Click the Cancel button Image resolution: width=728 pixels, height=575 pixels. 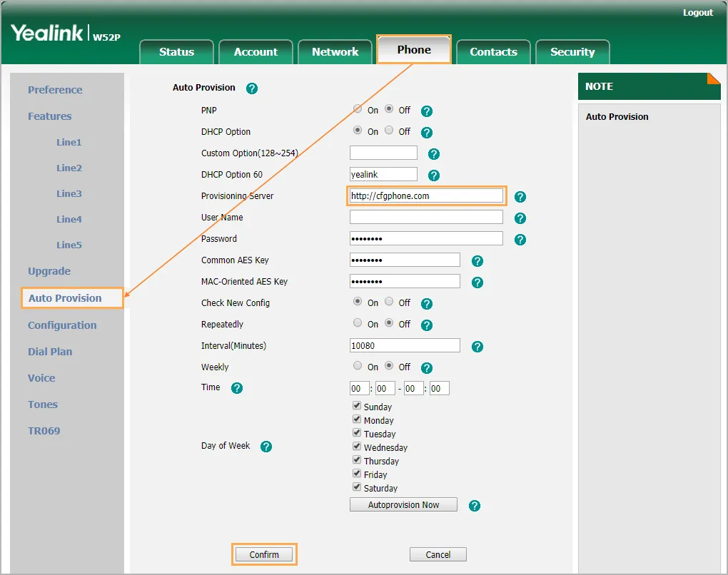coord(438,554)
